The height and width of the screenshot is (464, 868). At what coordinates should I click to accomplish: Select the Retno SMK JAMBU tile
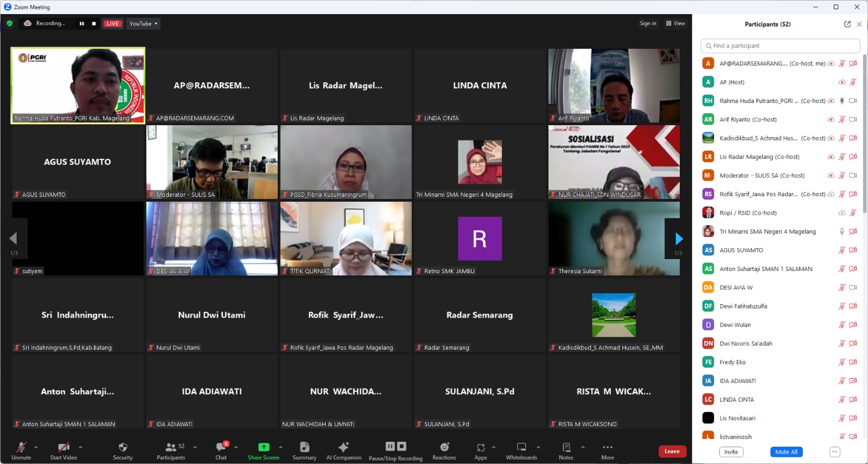[x=480, y=239]
